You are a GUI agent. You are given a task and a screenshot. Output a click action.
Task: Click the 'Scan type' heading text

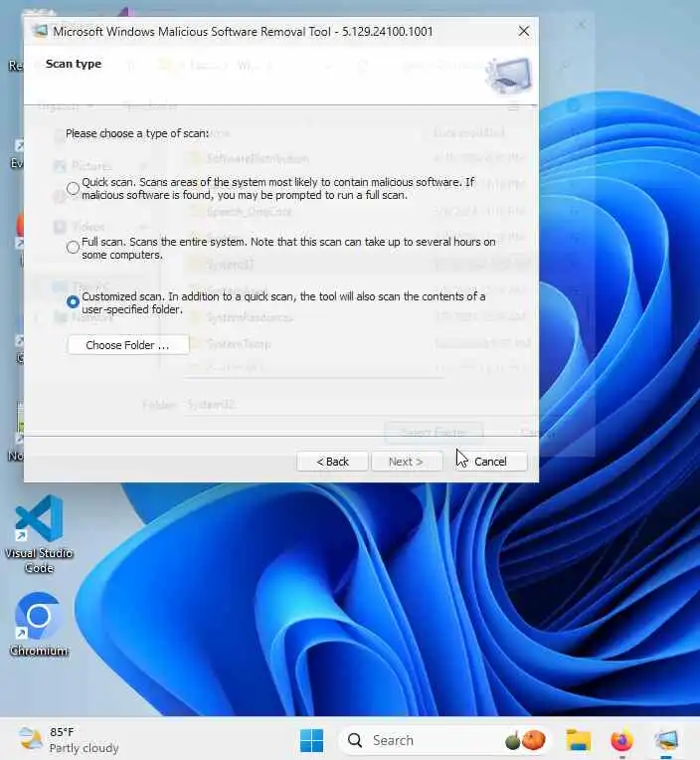(x=74, y=64)
